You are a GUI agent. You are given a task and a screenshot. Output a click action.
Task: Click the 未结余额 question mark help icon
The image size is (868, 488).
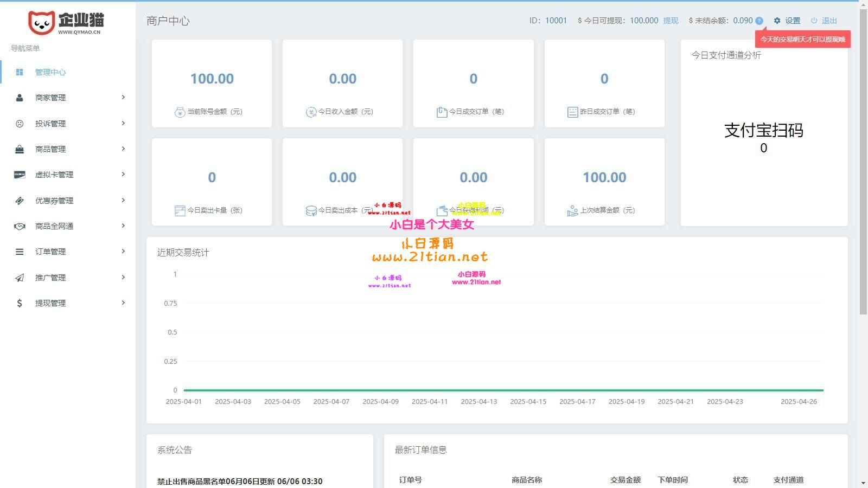759,21
